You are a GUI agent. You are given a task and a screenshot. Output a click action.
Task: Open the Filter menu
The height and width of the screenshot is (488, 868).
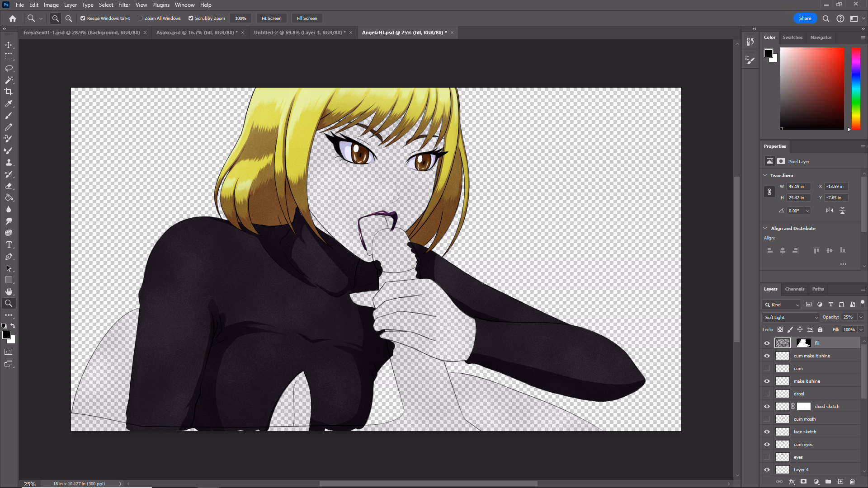coord(124,5)
